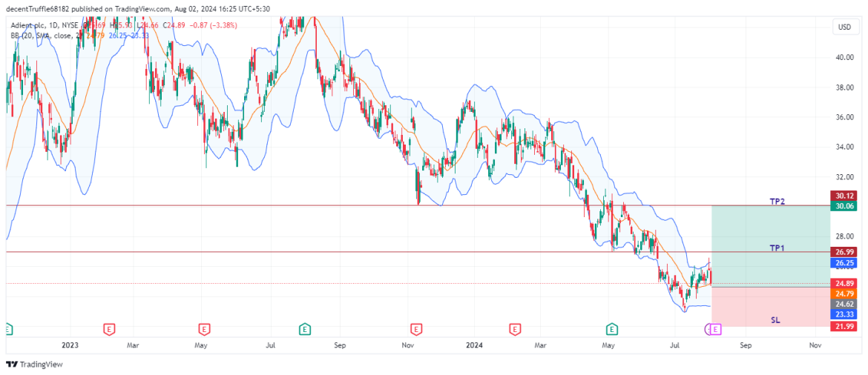The image size is (868, 375).
Task: Open the USD currency selector
Action: pos(844,27)
